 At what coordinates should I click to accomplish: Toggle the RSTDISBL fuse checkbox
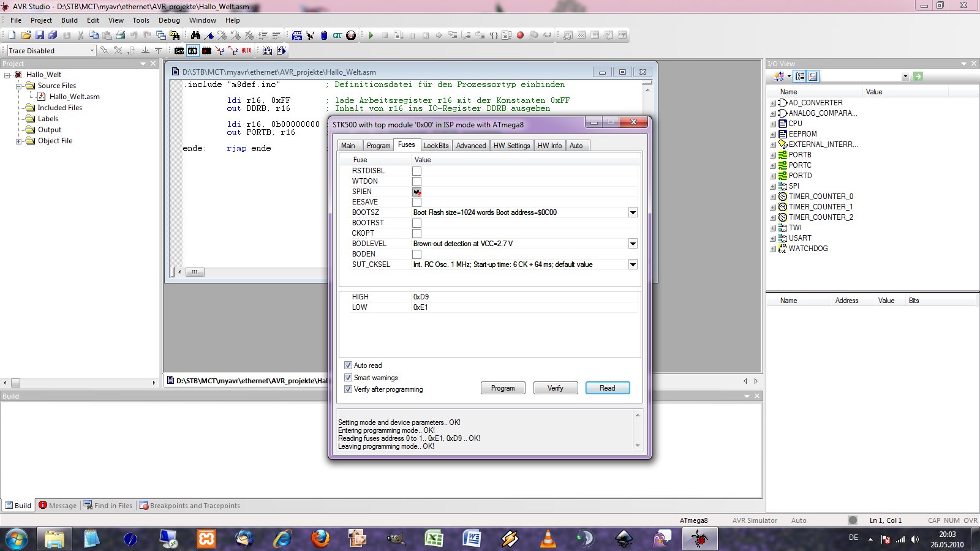tap(417, 171)
